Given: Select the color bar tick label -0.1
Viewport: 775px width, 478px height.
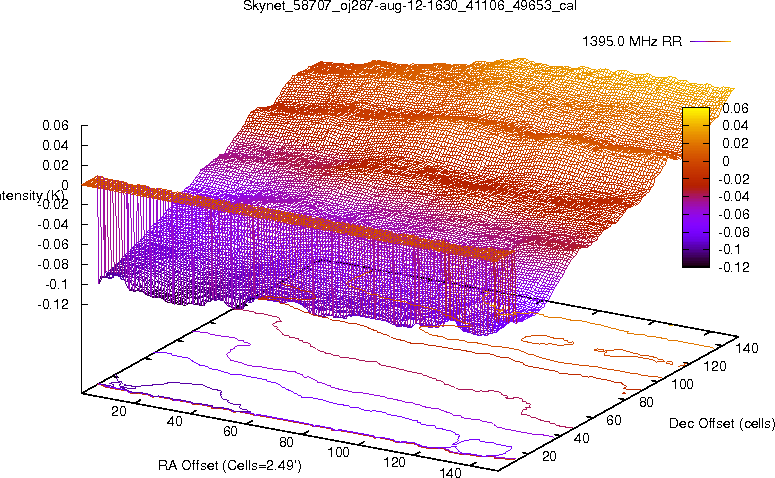Looking at the screenshot, I should [x=729, y=250].
